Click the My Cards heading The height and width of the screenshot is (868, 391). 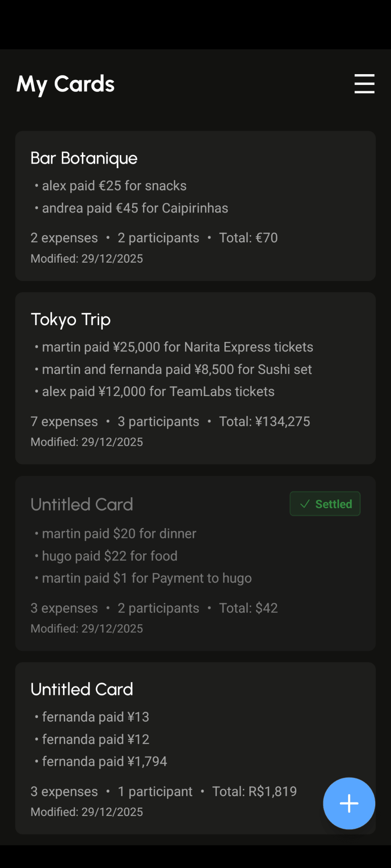[66, 85]
